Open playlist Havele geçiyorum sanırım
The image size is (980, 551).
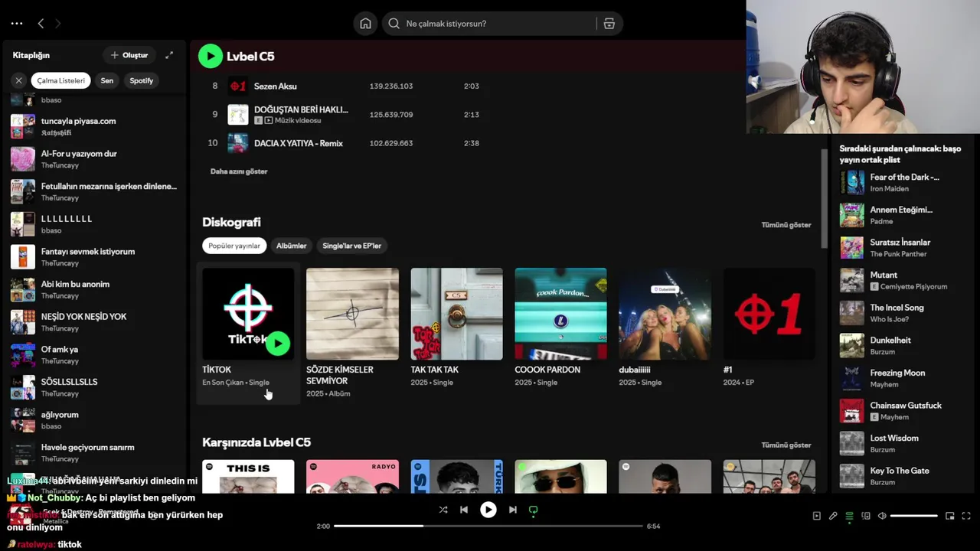96,453
